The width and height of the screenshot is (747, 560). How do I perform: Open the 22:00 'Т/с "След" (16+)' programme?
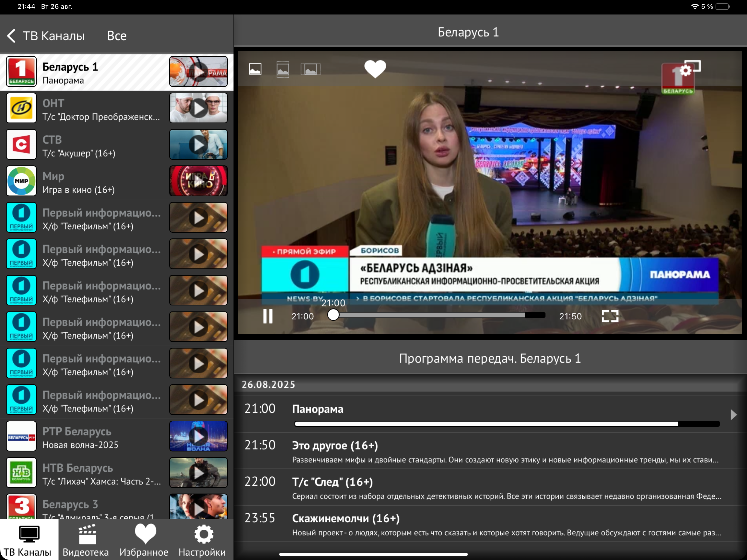coord(490,487)
